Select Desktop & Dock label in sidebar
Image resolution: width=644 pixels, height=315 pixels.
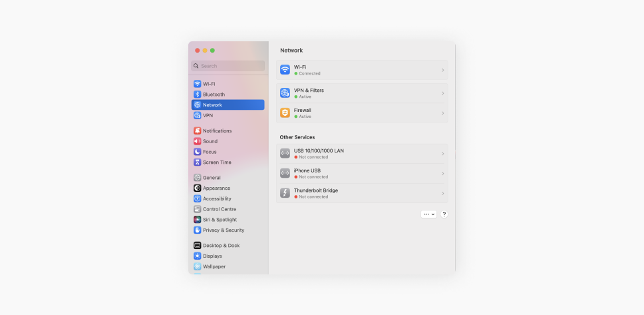pyautogui.click(x=222, y=246)
